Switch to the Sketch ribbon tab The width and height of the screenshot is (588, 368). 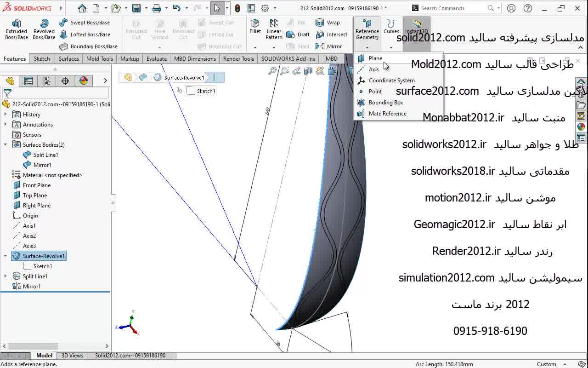(x=42, y=59)
